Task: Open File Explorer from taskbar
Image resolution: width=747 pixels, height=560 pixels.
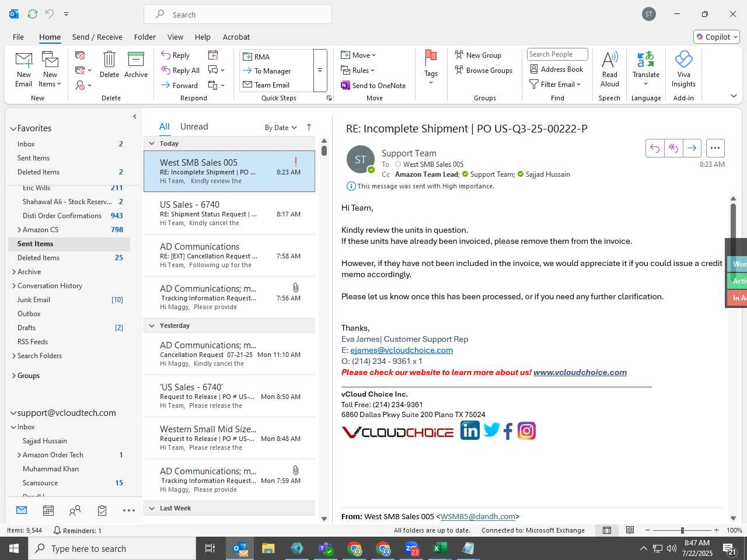Action: coord(268,548)
